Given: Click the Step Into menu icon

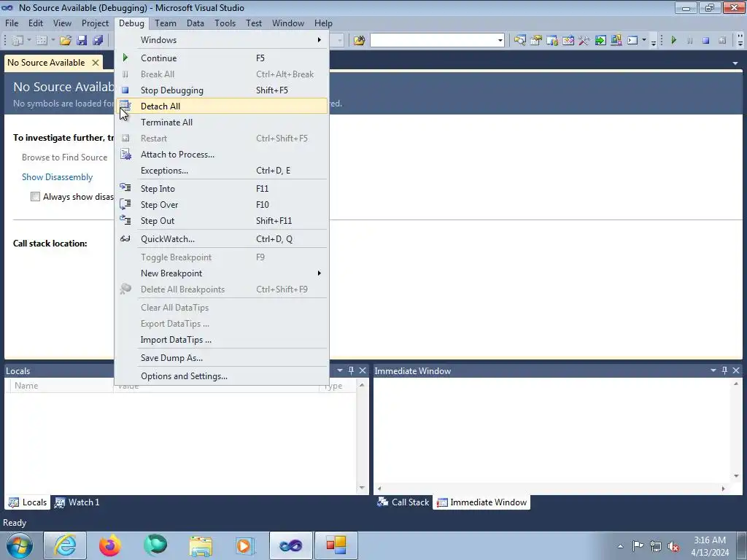Looking at the screenshot, I should click(x=125, y=188).
